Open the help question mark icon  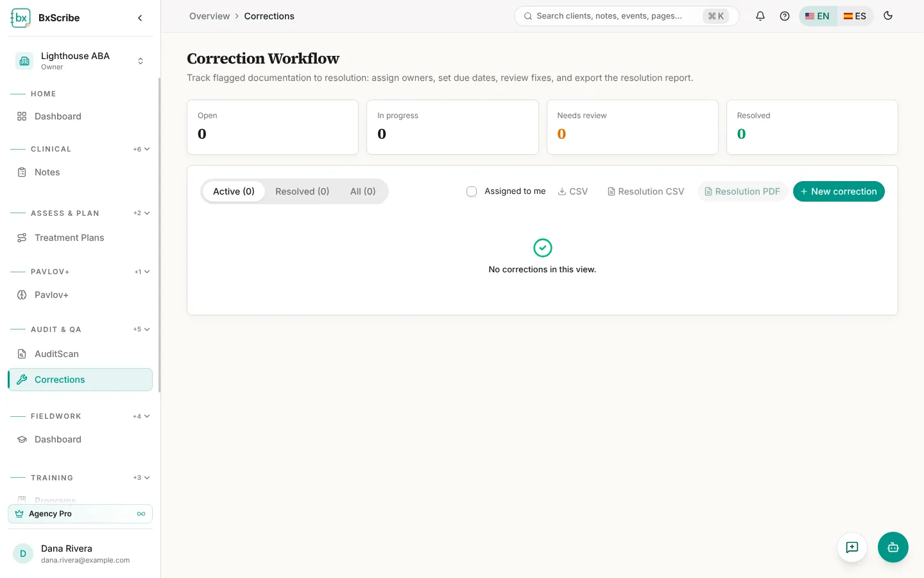click(785, 16)
